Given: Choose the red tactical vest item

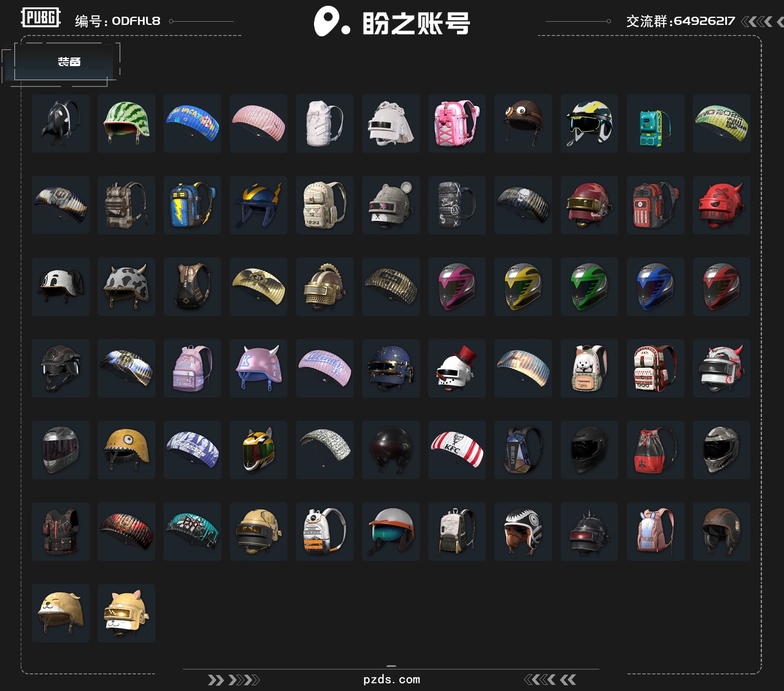Looking at the screenshot, I should point(60,531).
